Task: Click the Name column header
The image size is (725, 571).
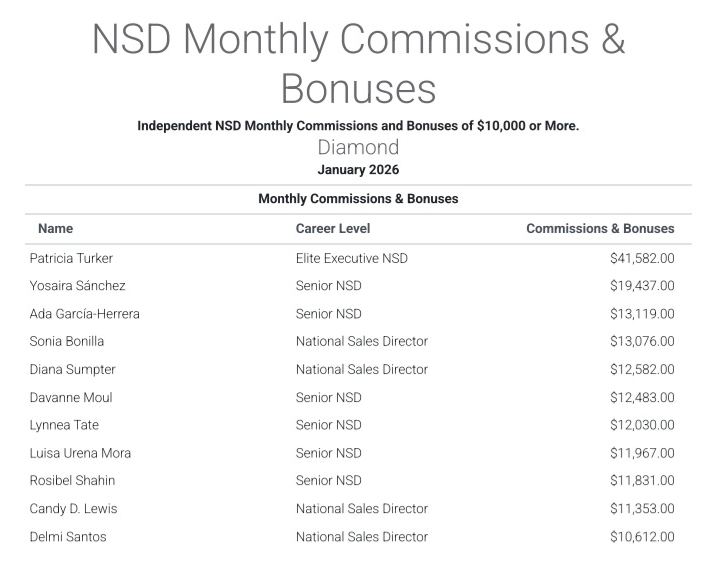Action: pos(55,229)
